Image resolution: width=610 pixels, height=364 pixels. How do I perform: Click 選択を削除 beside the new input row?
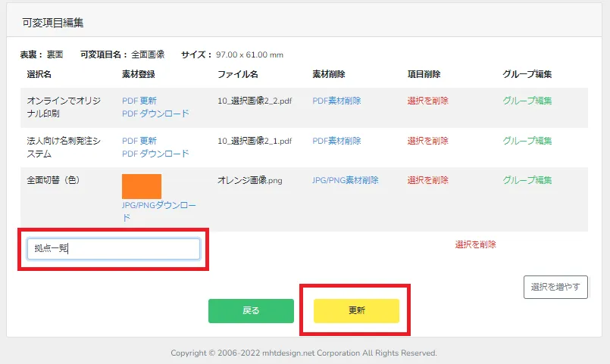pyautogui.click(x=475, y=244)
